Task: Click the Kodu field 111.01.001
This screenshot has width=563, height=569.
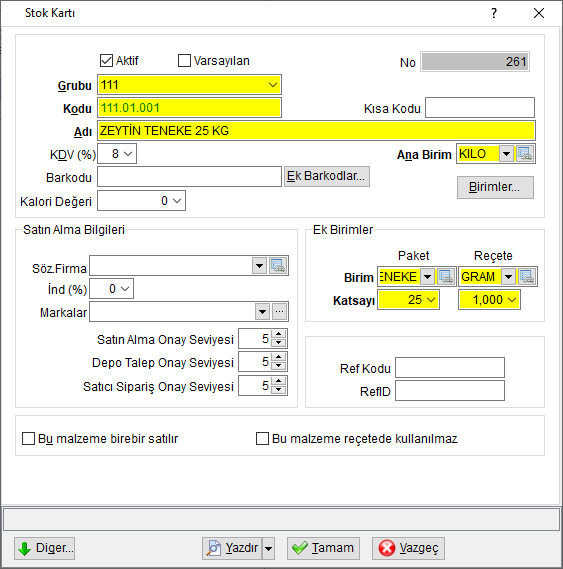Action: point(189,108)
